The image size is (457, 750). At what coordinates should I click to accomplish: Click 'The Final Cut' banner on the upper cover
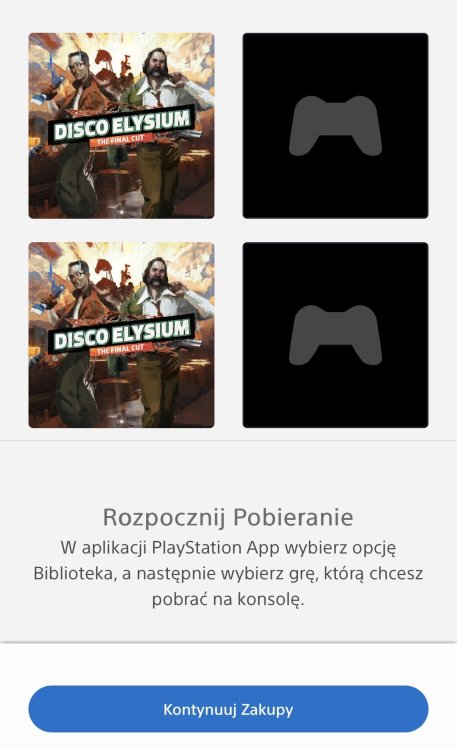[x=120, y=140]
